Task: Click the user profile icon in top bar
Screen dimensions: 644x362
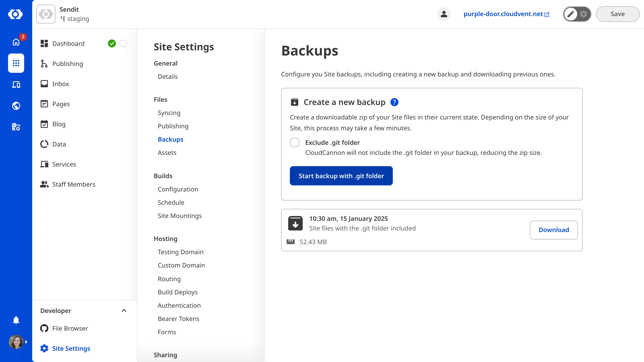Action: pos(444,14)
